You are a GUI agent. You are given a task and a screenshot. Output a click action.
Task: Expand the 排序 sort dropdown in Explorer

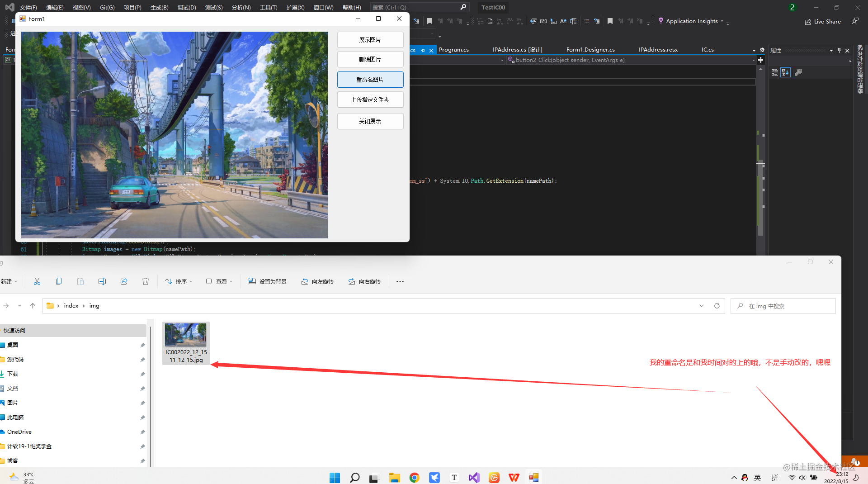[x=179, y=281]
